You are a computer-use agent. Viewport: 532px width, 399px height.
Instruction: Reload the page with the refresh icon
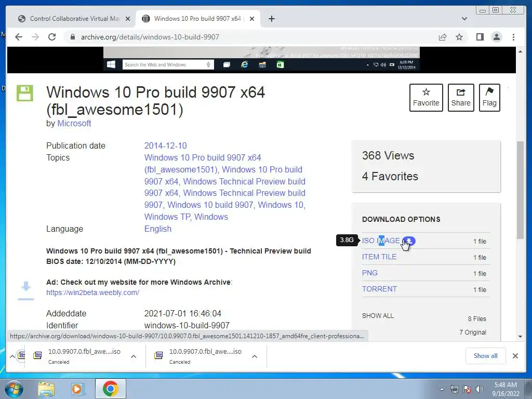pyautogui.click(x=52, y=37)
